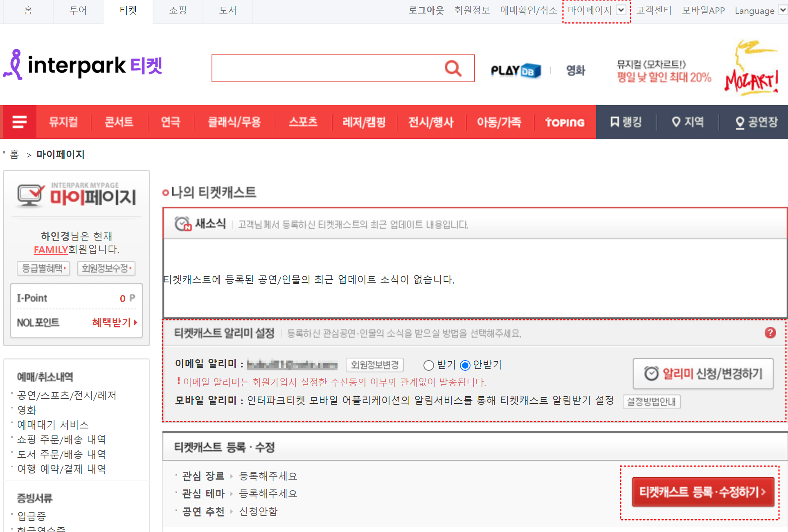Select the 영화 (movie) icon

coord(575,70)
